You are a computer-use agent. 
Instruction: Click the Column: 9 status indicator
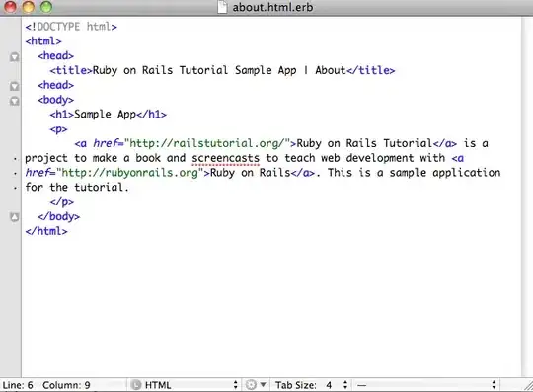click(66, 385)
